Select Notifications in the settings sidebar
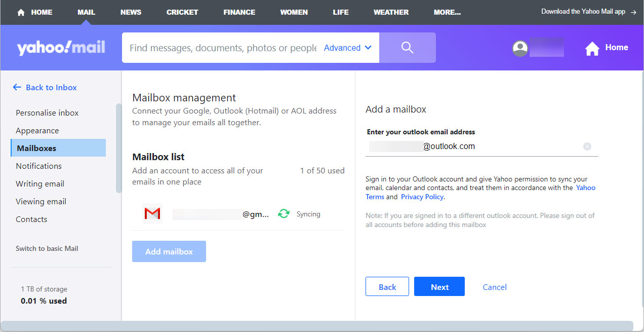 click(x=39, y=166)
